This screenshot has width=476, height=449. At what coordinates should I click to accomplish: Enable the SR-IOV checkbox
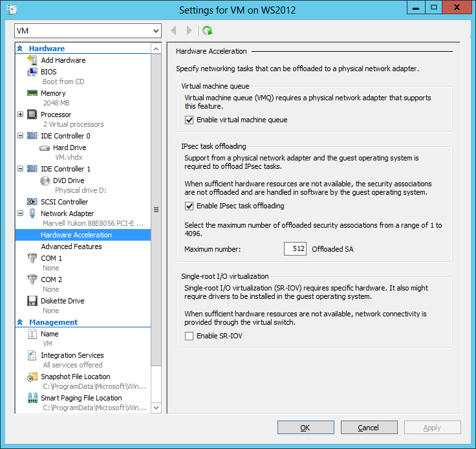[x=189, y=336]
